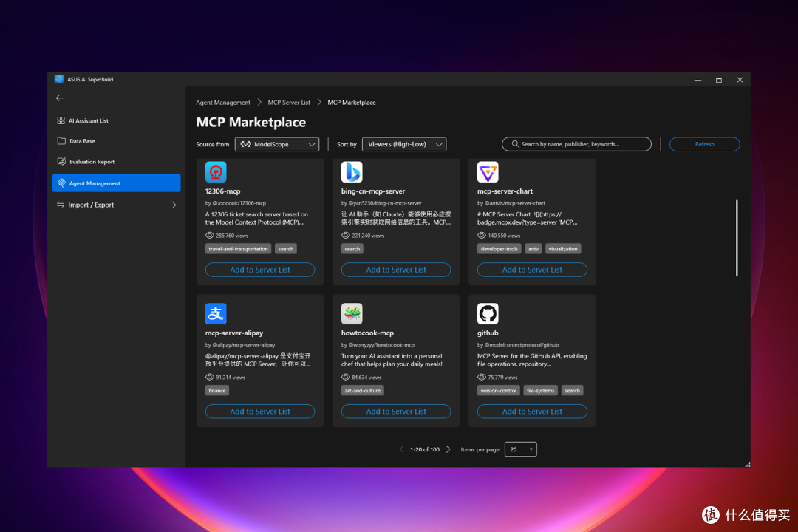Click the howtocook-mcp icon
798x532 pixels.
(352, 313)
